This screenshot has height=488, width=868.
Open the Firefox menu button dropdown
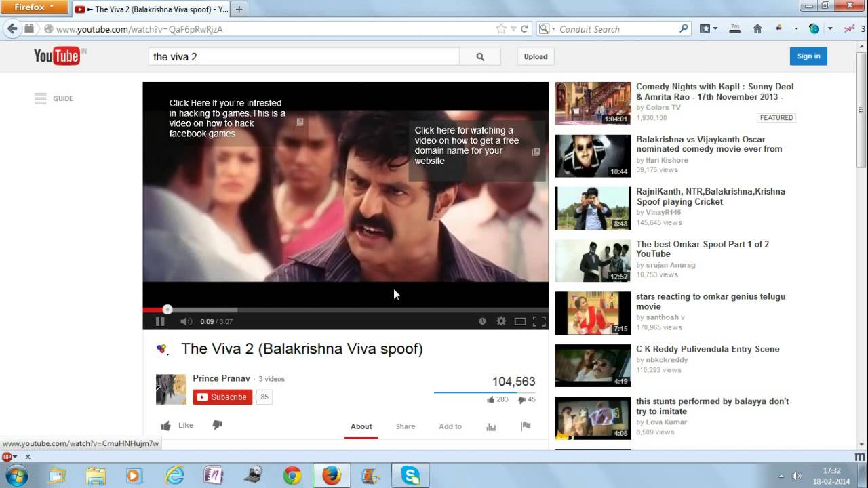35,7
